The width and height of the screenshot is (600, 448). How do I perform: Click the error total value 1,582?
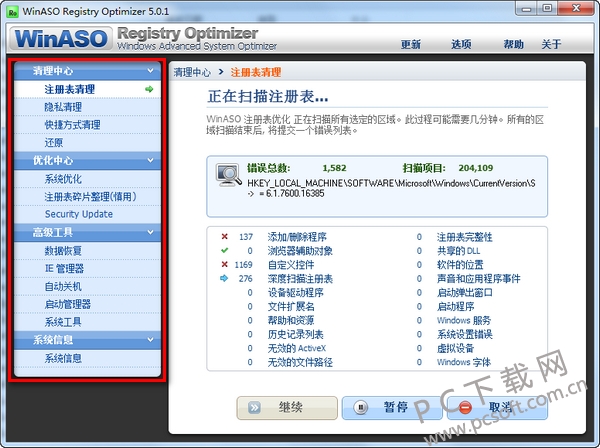[334, 168]
